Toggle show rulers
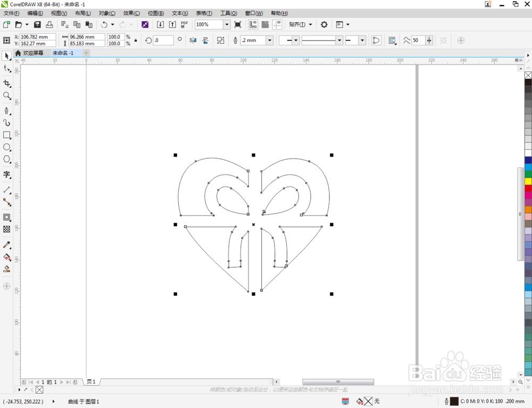Viewport: 532px width, 408px height. point(253,25)
